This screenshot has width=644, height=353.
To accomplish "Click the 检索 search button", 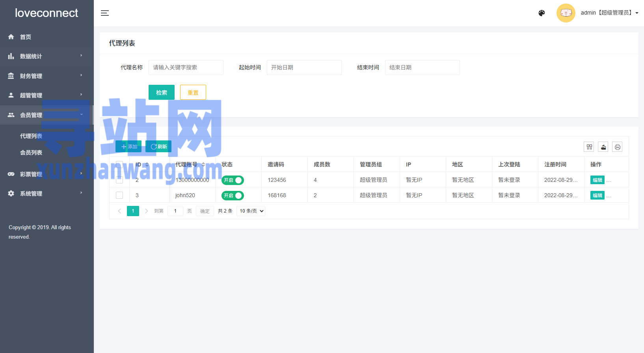I will (x=162, y=93).
